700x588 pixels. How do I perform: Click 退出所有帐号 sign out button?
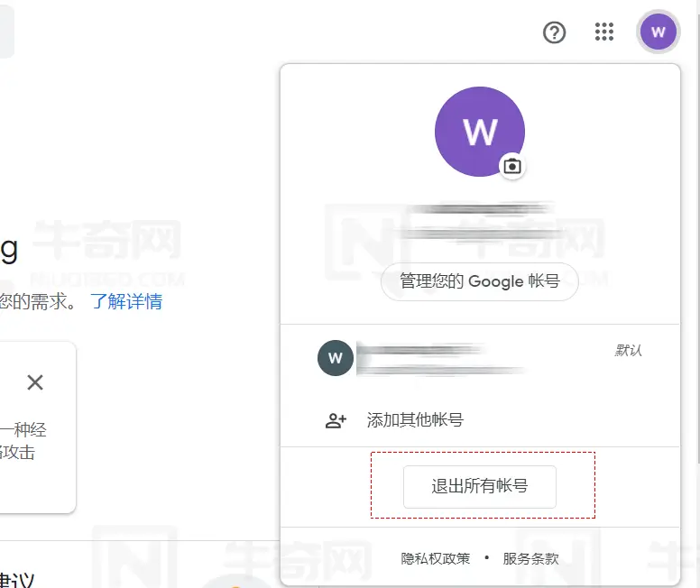coord(480,487)
